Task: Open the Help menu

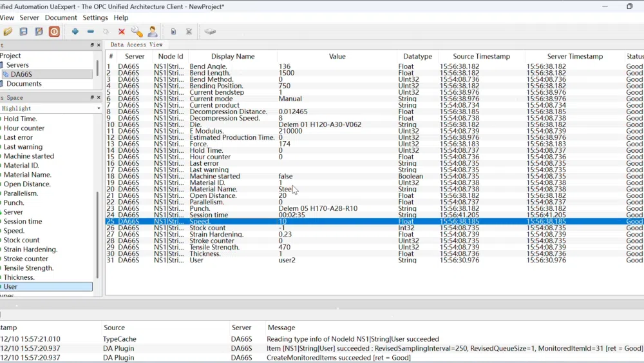Action: click(121, 17)
